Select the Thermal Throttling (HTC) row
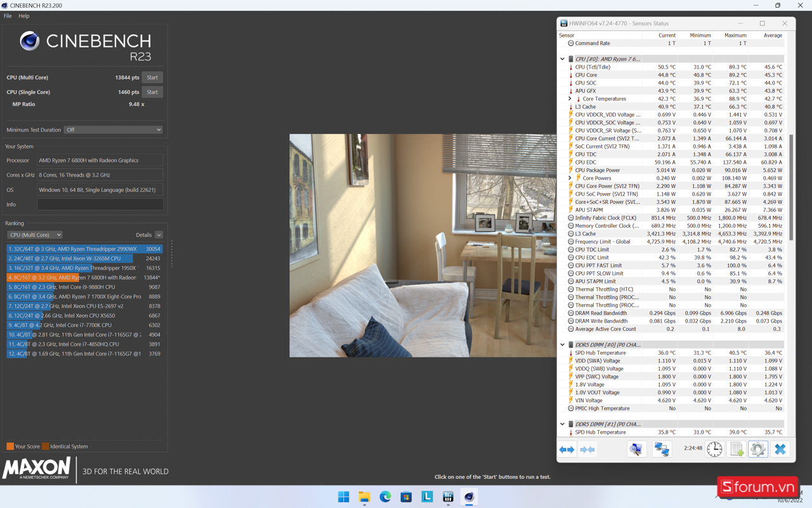 coord(672,290)
